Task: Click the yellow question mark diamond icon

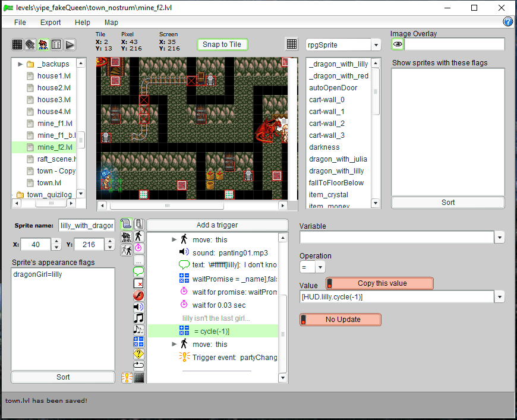Action: (x=138, y=353)
